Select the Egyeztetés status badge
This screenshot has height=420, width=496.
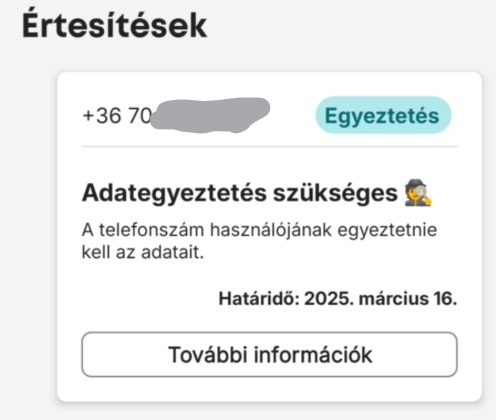pos(383,115)
